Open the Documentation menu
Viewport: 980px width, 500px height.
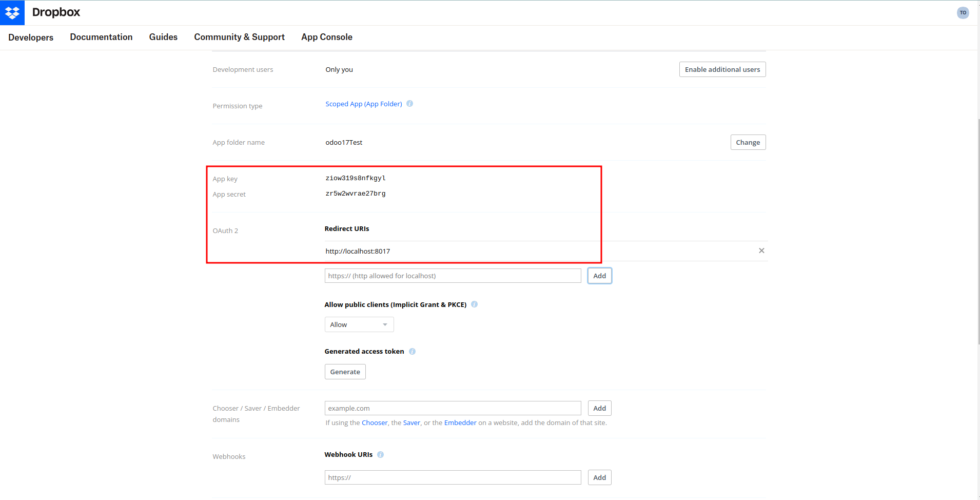click(x=101, y=37)
